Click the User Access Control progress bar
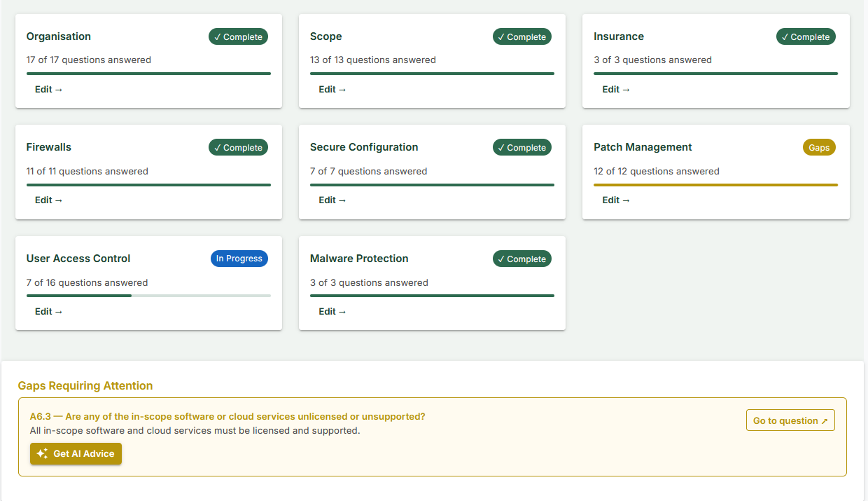Screen dimensions: 868x501 coord(148,295)
